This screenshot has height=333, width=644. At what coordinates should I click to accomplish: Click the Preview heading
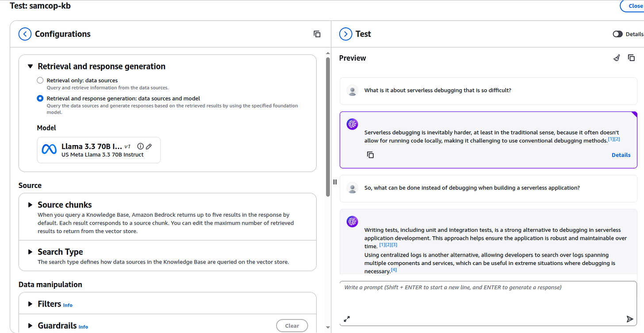tap(353, 58)
